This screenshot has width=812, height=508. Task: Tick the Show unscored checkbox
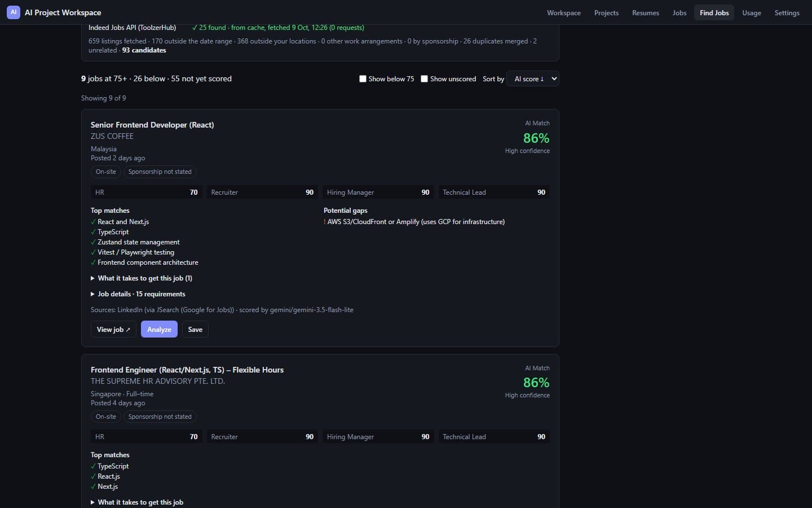pos(424,79)
